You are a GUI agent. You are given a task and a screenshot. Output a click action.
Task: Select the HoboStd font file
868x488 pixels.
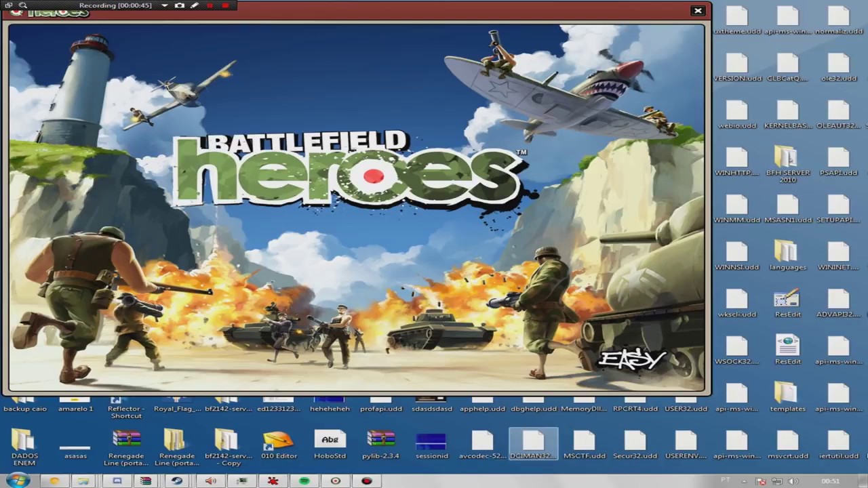click(x=330, y=445)
